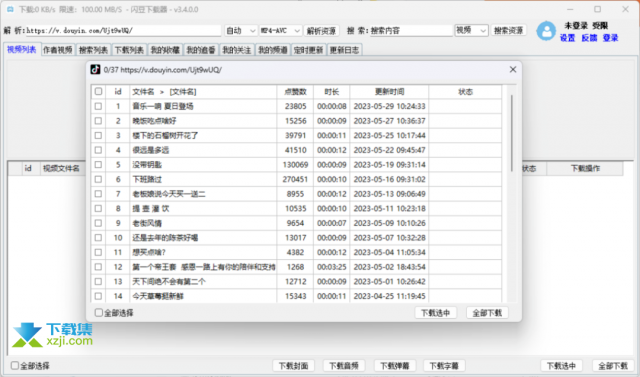Viewport: 640px width, 377px height.
Task: Select the file name 楼下的石榴树开花了
Action: [x=165, y=135]
